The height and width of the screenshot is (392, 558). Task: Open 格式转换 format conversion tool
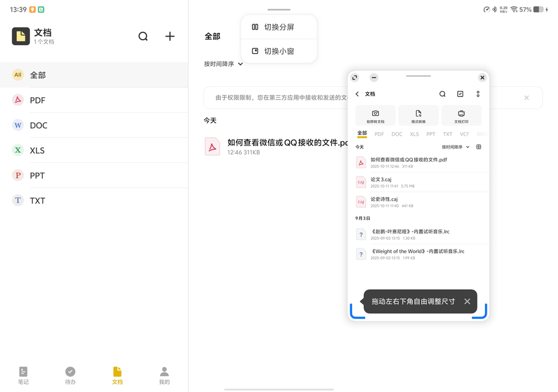pos(418,116)
